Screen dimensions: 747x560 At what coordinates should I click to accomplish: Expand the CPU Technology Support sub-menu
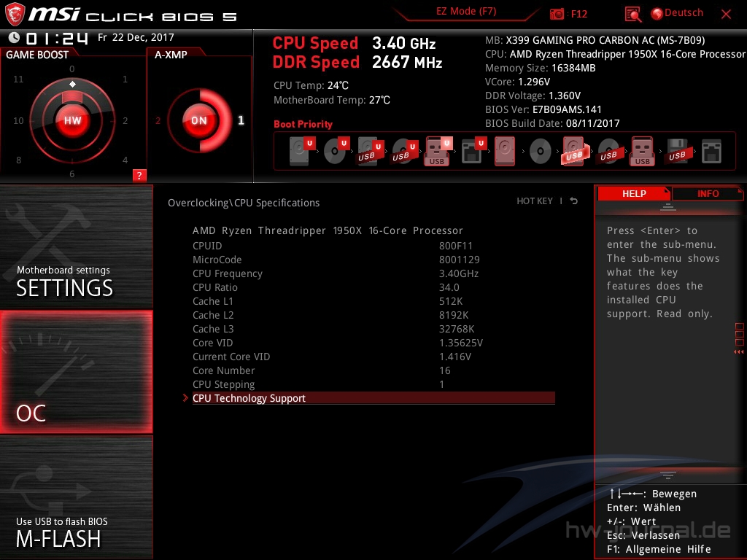(373, 398)
